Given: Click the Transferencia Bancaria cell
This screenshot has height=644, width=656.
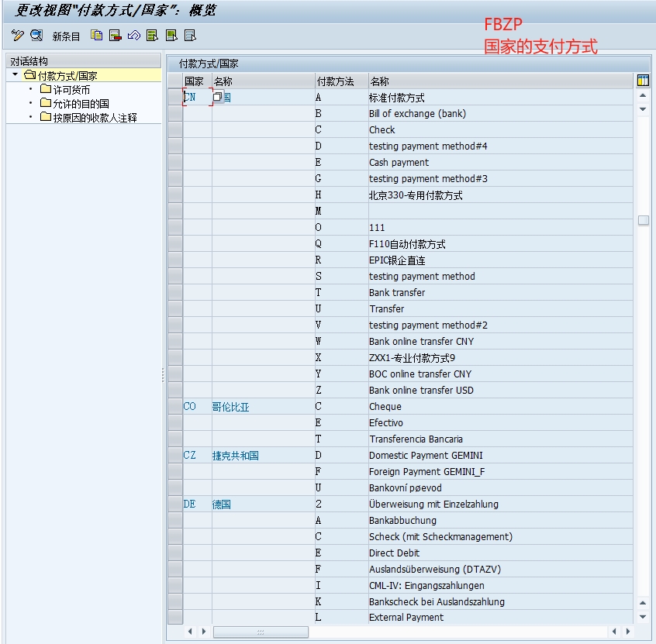Looking at the screenshot, I should [x=500, y=439].
